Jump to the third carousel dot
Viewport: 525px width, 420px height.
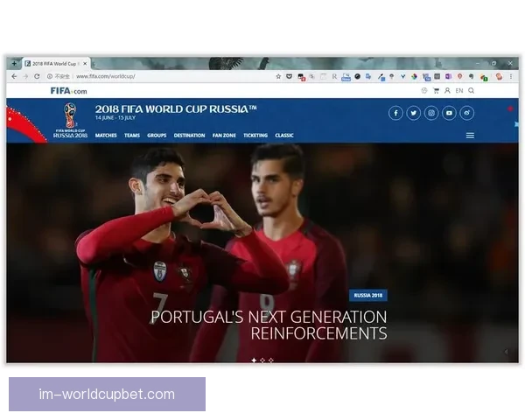[x=271, y=360]
